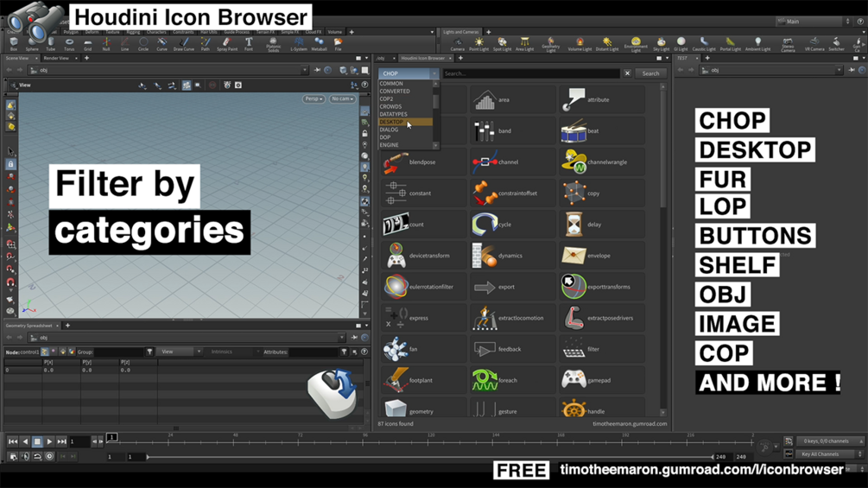This screenshot has height=488, width=868.
Task: Click the Null shelf tool
Action: pyautogui.click(x=105, y=44)
